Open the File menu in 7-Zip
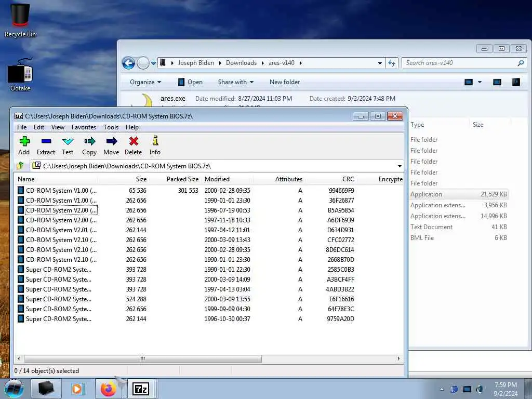The image size is (532, 399). (22, 127)
